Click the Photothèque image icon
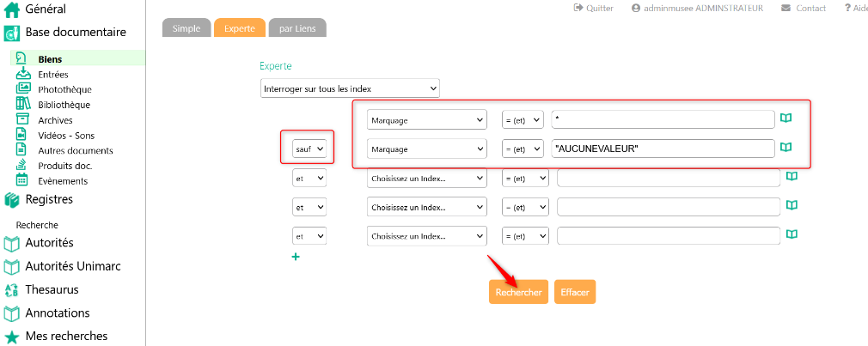The height and width of the screenshot is (346, 868). point(23,89)
